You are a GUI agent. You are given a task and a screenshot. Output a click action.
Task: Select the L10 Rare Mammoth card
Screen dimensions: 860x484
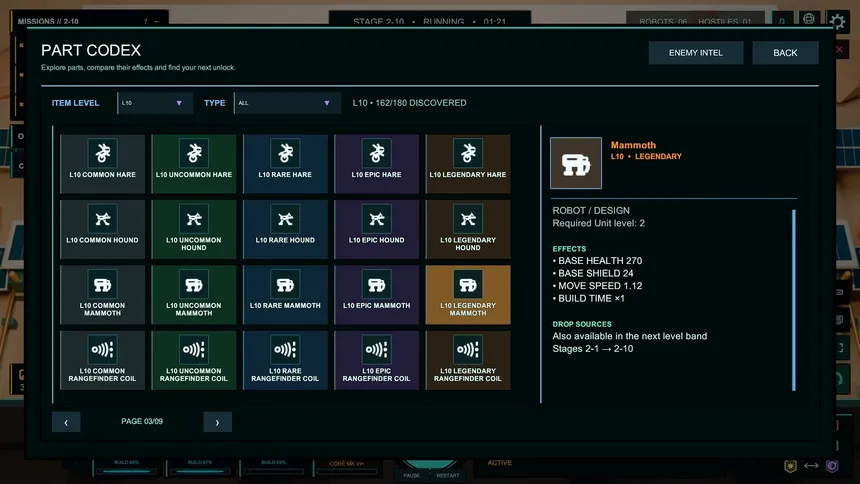click(285, 295)
